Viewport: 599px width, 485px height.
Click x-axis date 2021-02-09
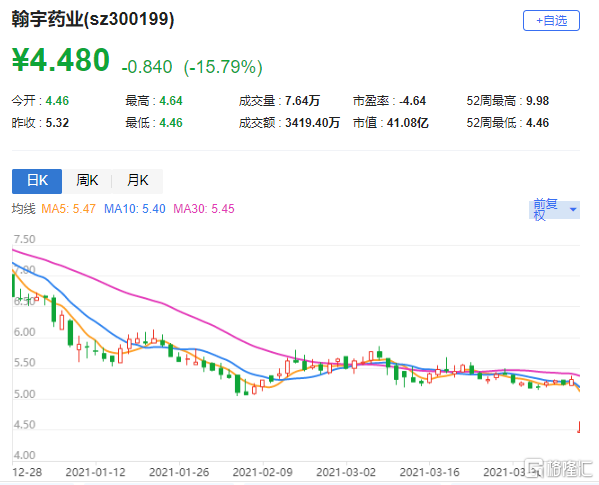tap(263, 472)
